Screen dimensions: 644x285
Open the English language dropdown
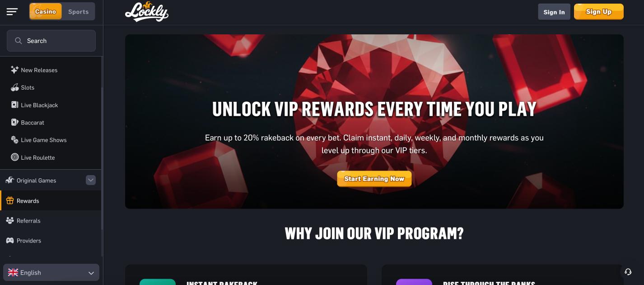[x=51, y=273]
